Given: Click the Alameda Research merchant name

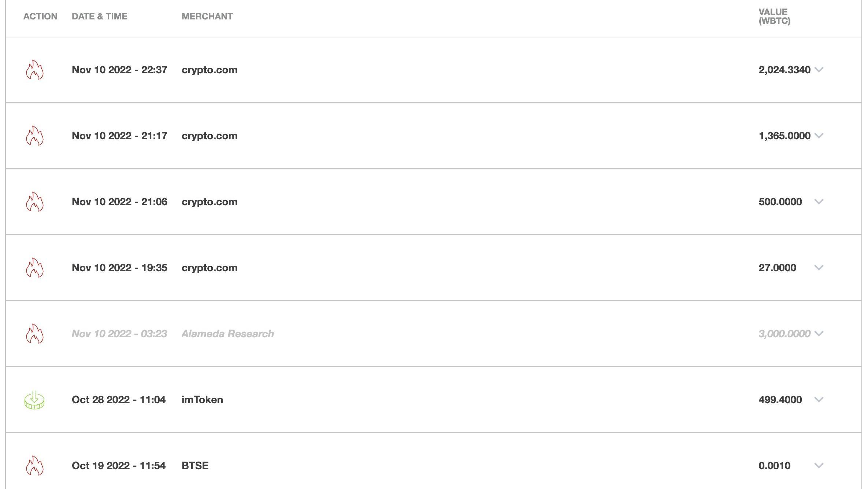Looking at the screenshot, I should [x=228, y=334].
